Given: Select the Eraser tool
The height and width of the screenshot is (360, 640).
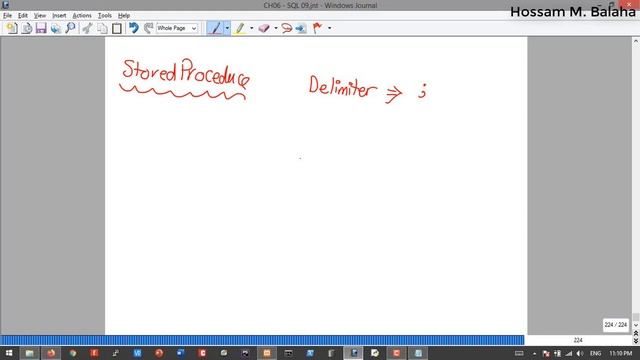Looking at the screenshot, I should click(264, 28).
